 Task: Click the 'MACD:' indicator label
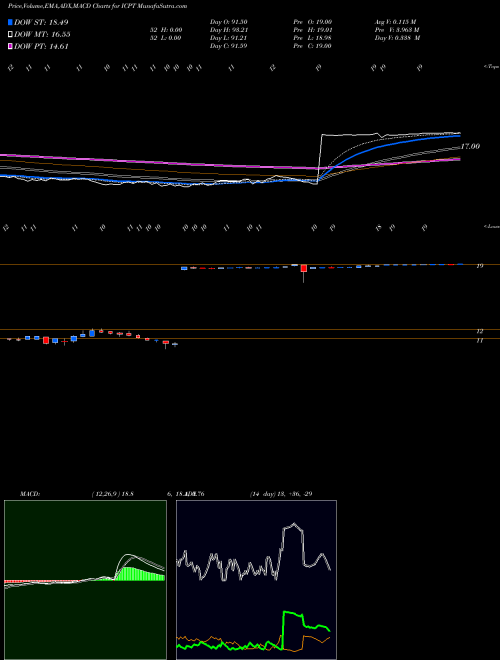(x=30, y=494)
